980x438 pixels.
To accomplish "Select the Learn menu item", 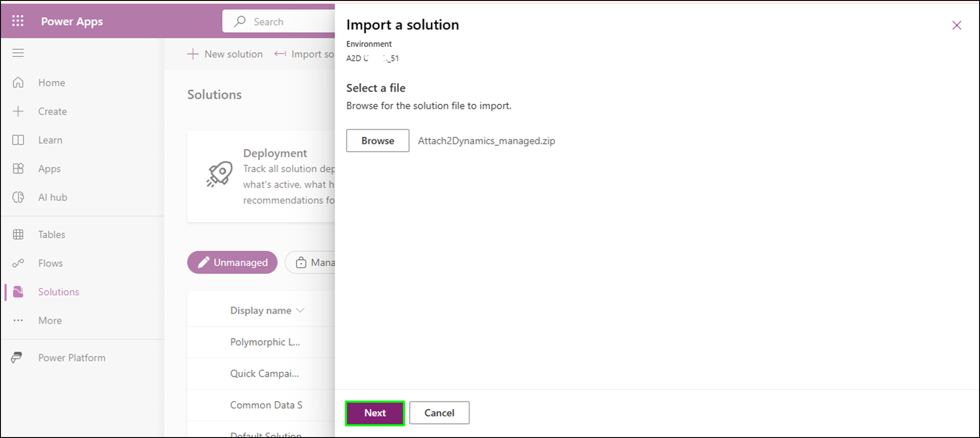I will pos(50,140).
